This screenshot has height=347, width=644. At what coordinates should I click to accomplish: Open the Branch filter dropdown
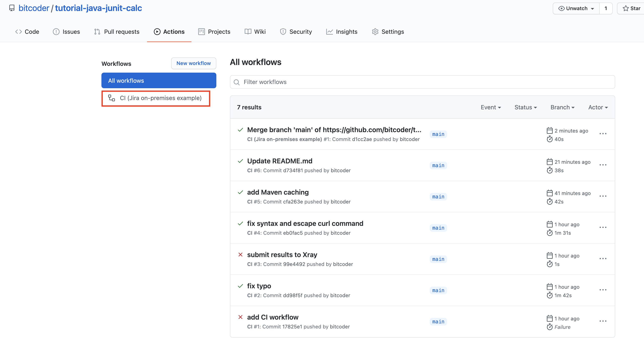[562, 107]
